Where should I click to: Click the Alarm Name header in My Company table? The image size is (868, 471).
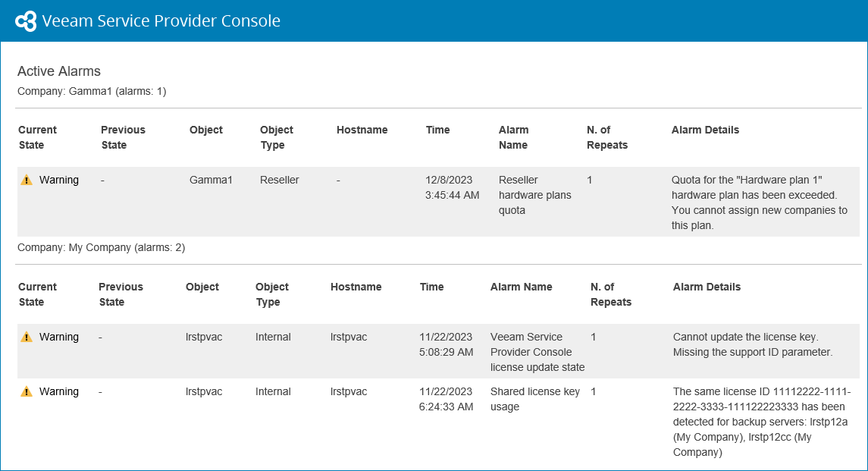point(521,287)
